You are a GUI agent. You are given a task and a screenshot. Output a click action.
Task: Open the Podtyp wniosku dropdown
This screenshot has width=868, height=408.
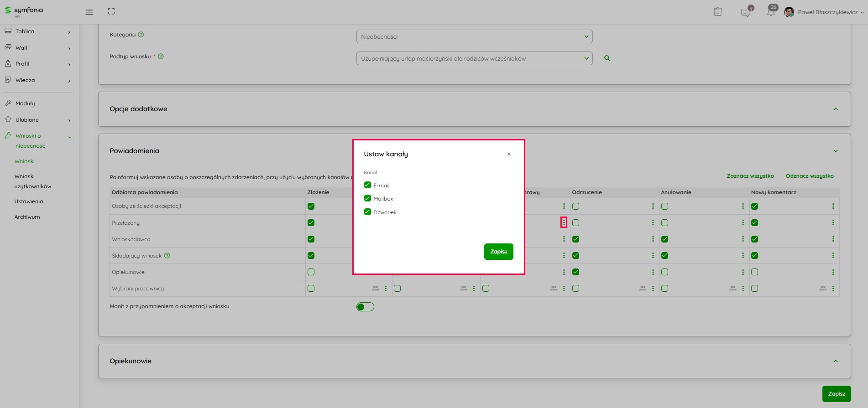tap(474, 58)
